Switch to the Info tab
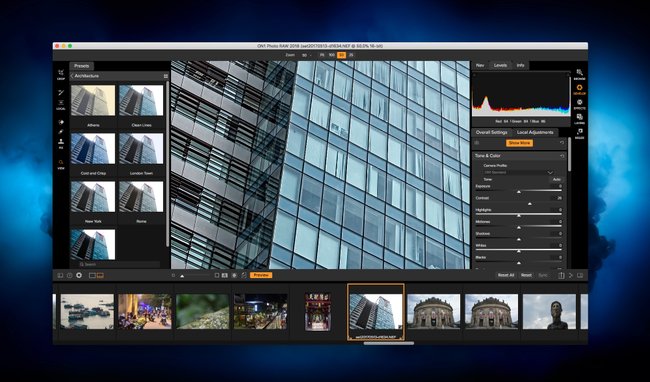Screen dimensions: 650x382 click(520, 65)
